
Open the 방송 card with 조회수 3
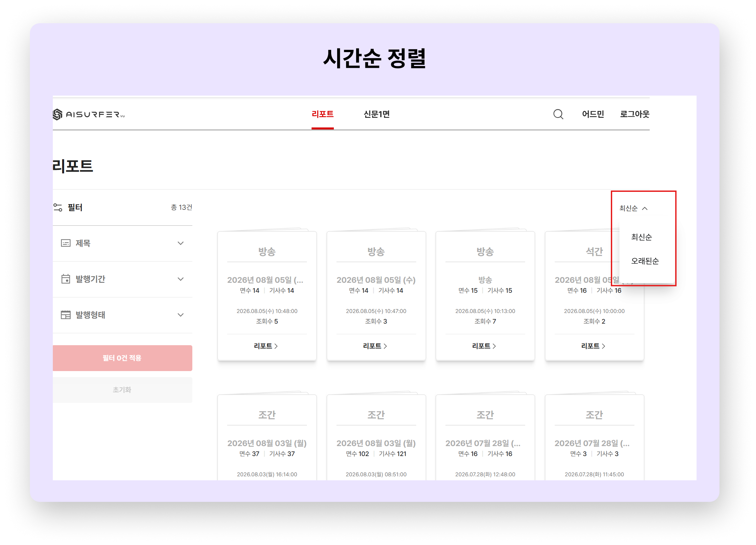(376, 295)
